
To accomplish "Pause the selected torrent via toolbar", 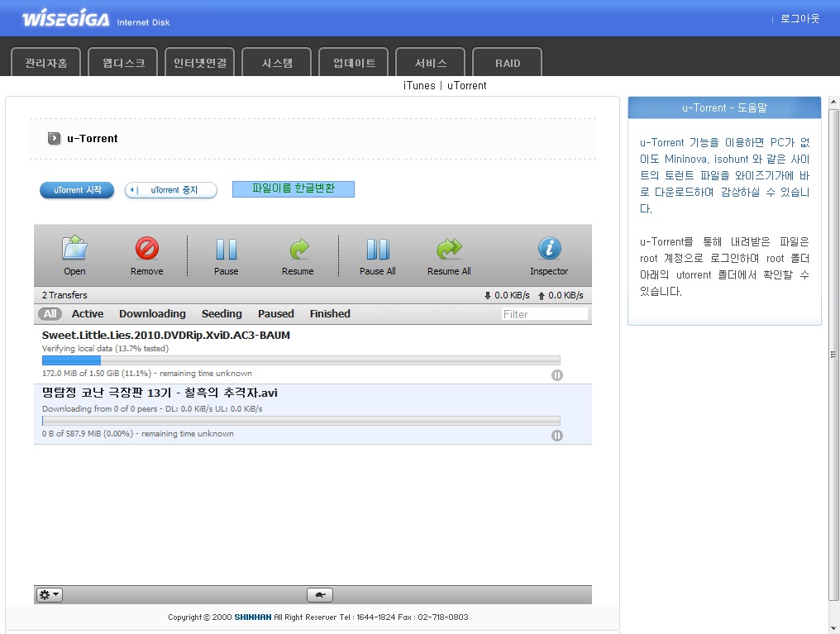I will 226,250.
